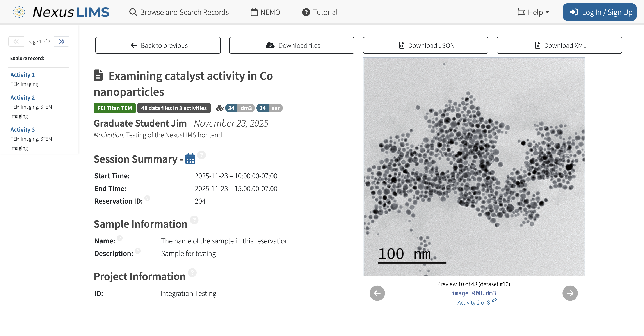This screenshot has width=644, height=336.
Task: Go to previous activity page chevron
Action: pyautogui.click(x=16, y=41)
